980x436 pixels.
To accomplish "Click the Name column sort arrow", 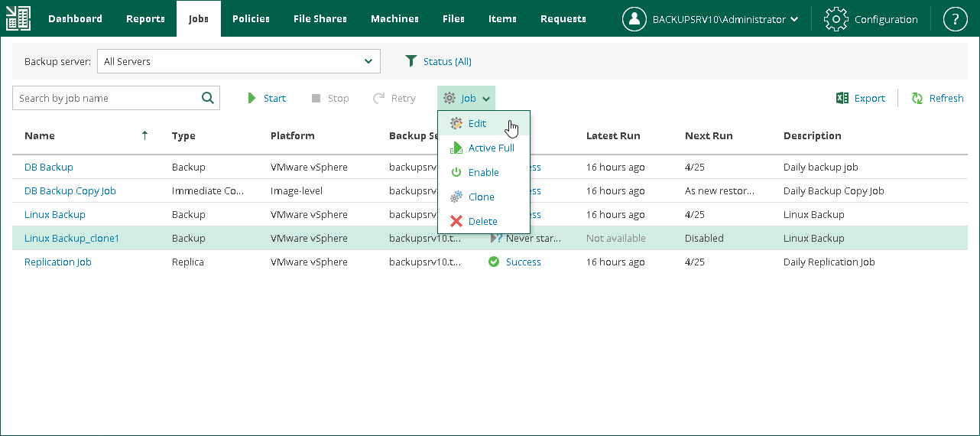I will pyautogui.click(x=144, y=135).
